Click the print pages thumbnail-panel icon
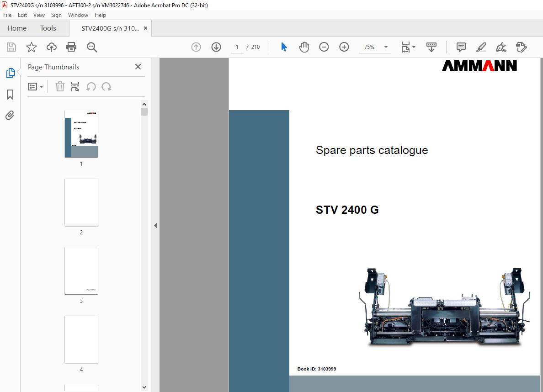The height and width of the screenshot is (392, 543). pos(75,86)
